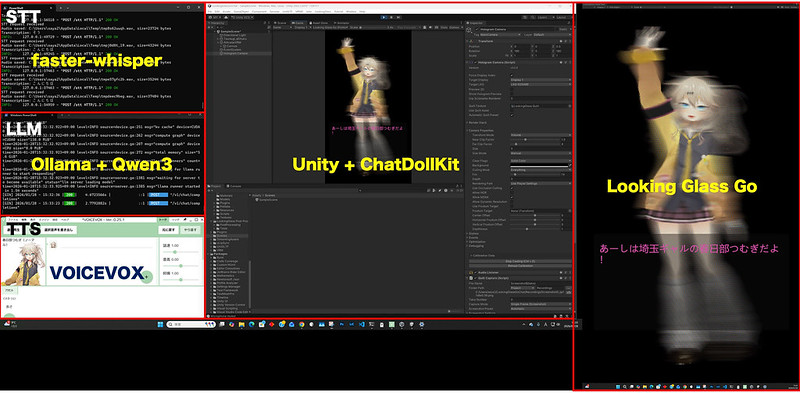The height and width of the screenshot is (393, 800).
Task: Open File Explorer from the taskbar
Action: click(x=241, y=325)
